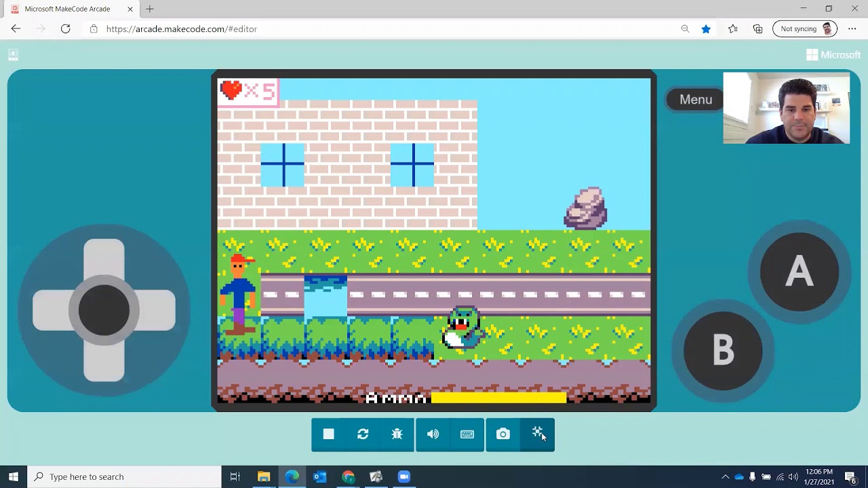Image resolution: width=868 pixels, height=488 pixels.
Task: View site information lock icon
Action: pyautogui.click(x=94, y=29)
